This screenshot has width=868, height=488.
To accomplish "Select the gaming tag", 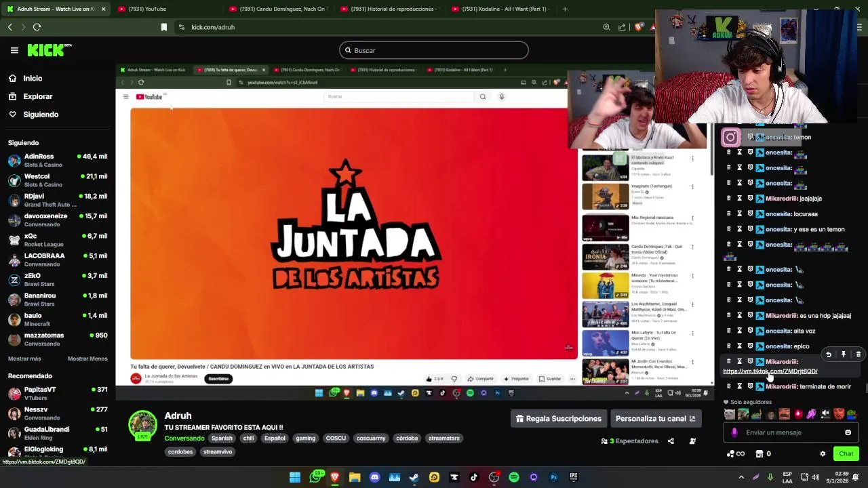I will click(305, 439).
